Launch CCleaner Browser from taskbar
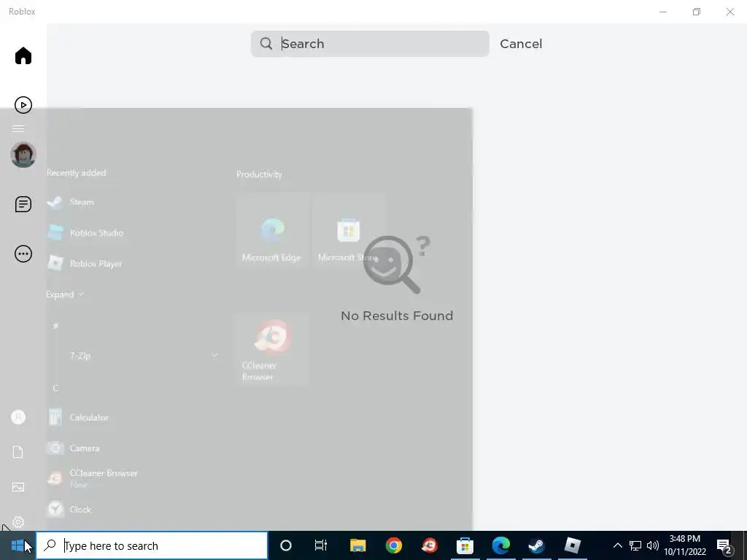Image resolution: width=747 pixels, height=560 pixels. click(429, 545)
